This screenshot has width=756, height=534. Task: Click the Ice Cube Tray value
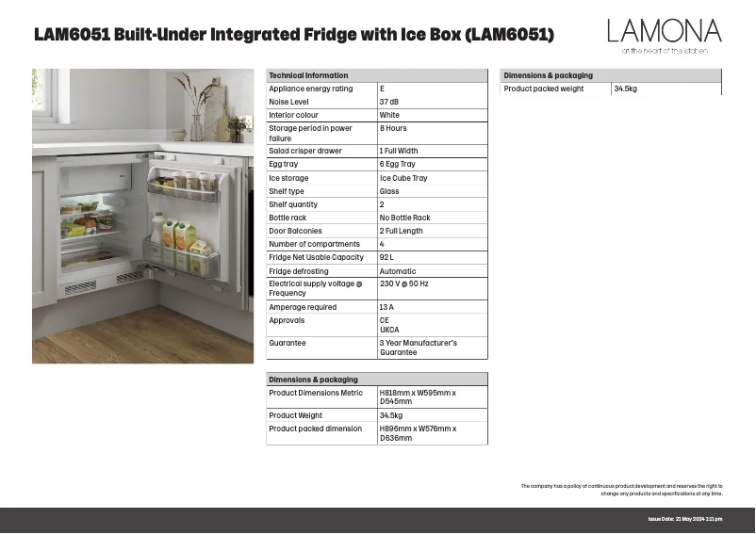point(403,178)
